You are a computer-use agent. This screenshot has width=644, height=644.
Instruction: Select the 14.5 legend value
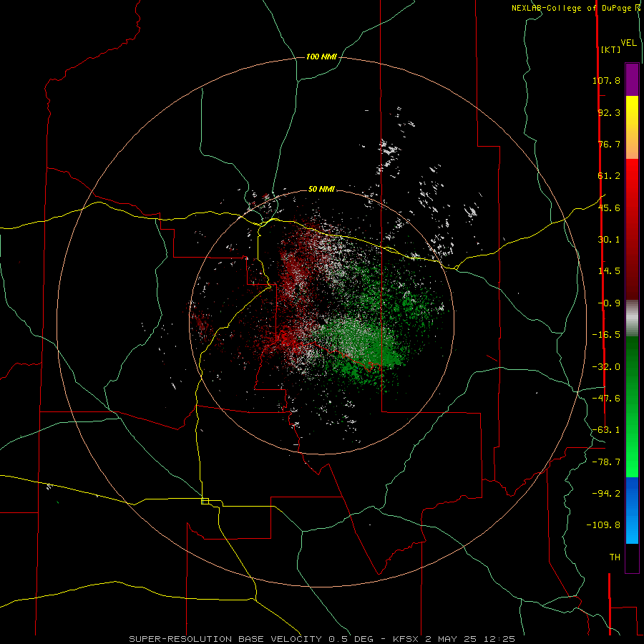coord(609,271)
